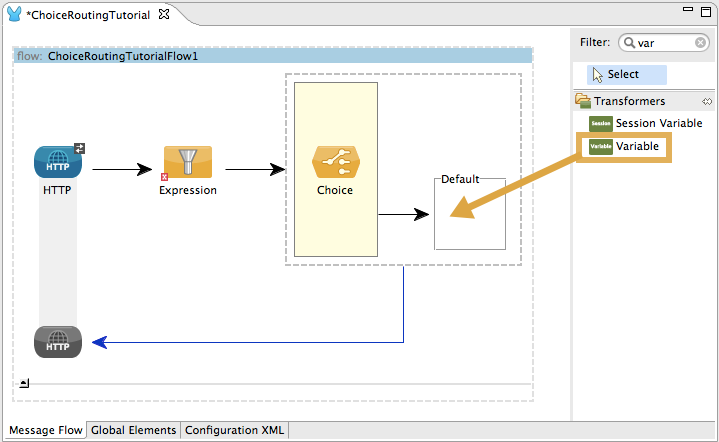This screenshot has width=719, height=442.
Task: Click the exchange-pattern badge on HTTP endpoint
Action: [80, 148]
